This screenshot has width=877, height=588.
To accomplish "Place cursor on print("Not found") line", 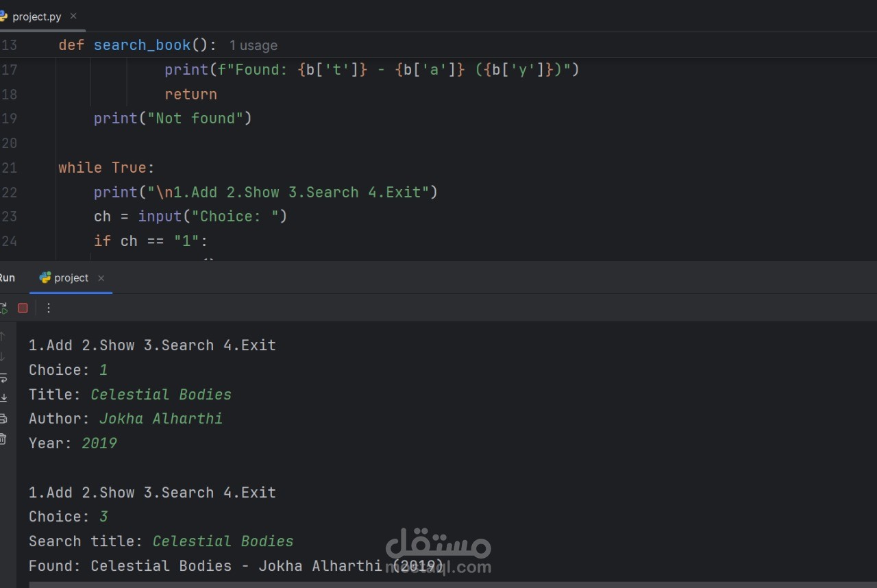I will 173,119.
